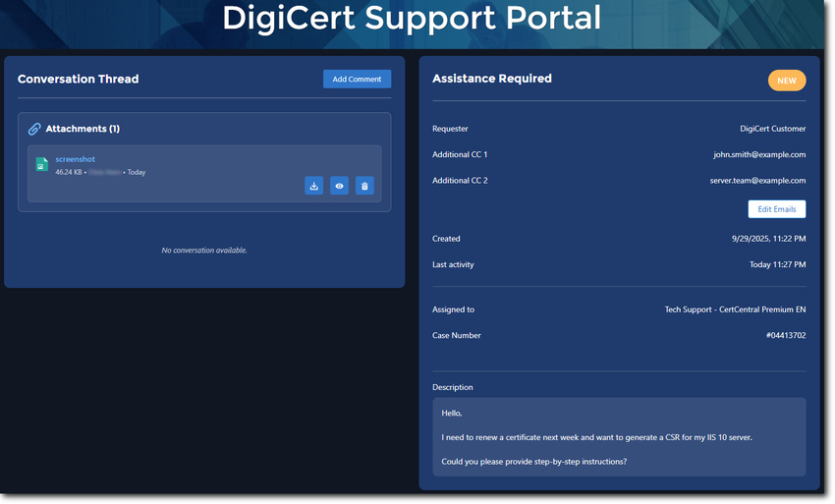Click the orange NEW status badge
The width and height of the screenshot is (835, 504).
[x=786, y=81]
